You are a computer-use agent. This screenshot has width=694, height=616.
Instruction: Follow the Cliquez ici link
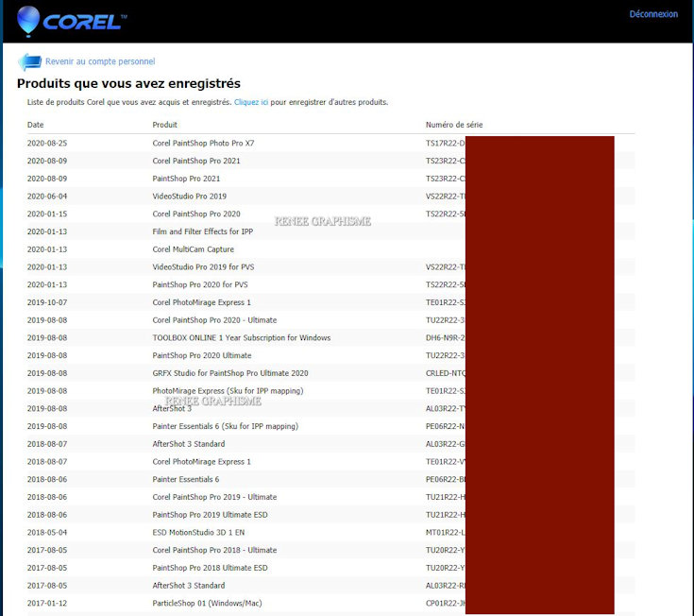tap(251, 102)
